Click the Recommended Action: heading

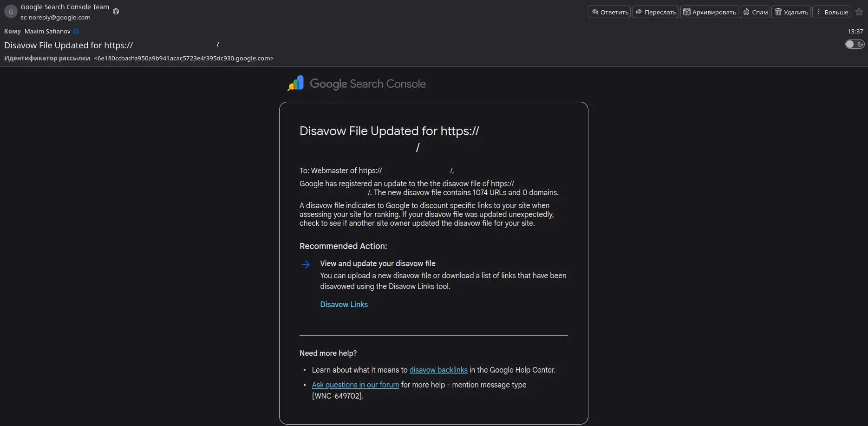pos(343,246)
